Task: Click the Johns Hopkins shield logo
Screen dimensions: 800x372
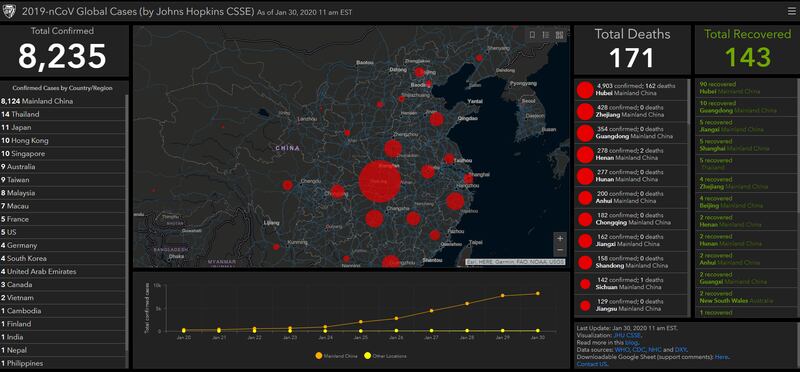Action: pos(9,11)
